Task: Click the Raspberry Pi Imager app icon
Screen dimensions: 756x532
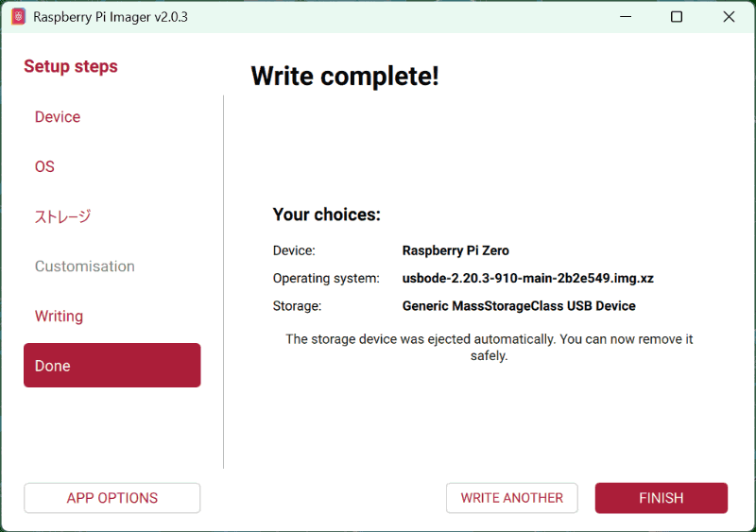Action: click(x=18, y=17)
